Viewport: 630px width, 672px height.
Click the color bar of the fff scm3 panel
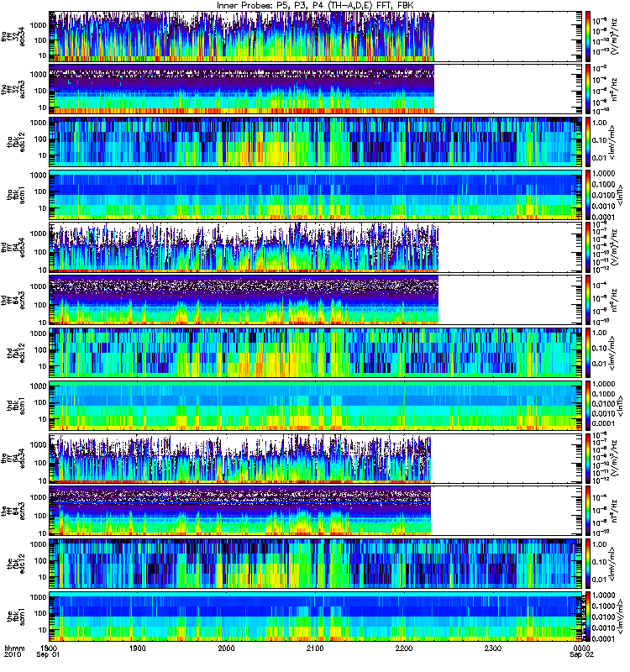click(x=589, y=512)
